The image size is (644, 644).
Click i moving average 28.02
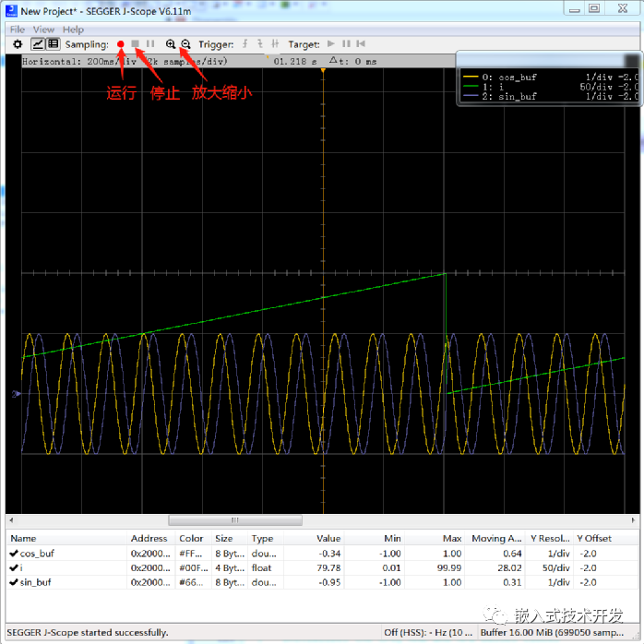[x=509, y=567]
